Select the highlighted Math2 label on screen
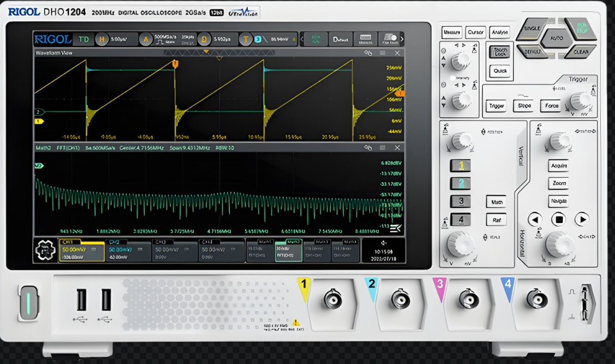This screenshot has width=615, height=364. click(x=293, y=242)
